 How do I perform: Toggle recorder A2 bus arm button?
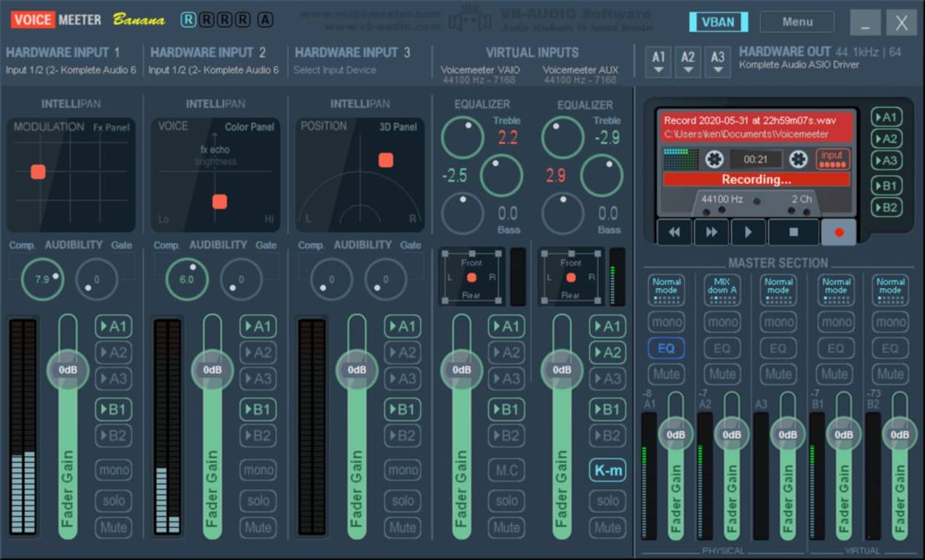coord(886,139)
